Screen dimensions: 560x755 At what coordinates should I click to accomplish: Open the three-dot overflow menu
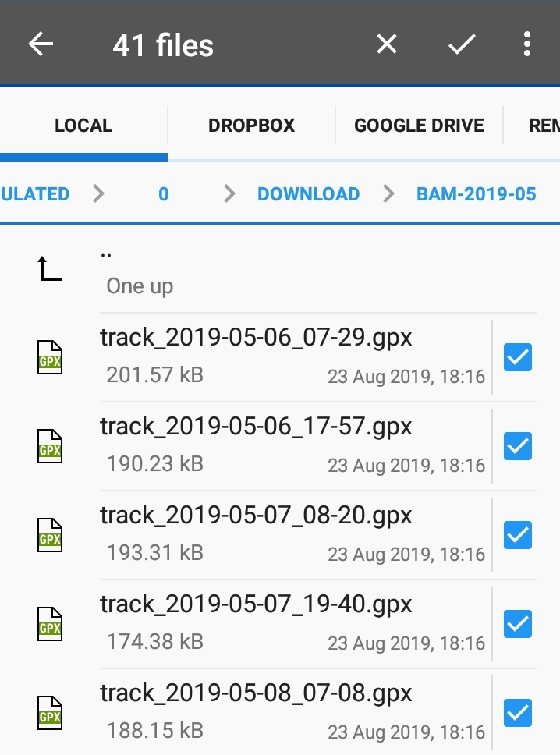[x=527, y=44]
